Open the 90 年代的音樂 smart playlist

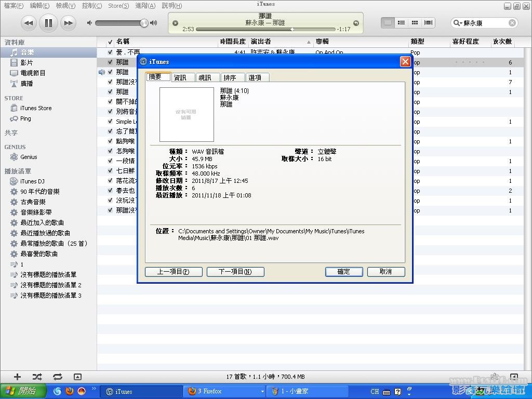click(x=48, y=192)
